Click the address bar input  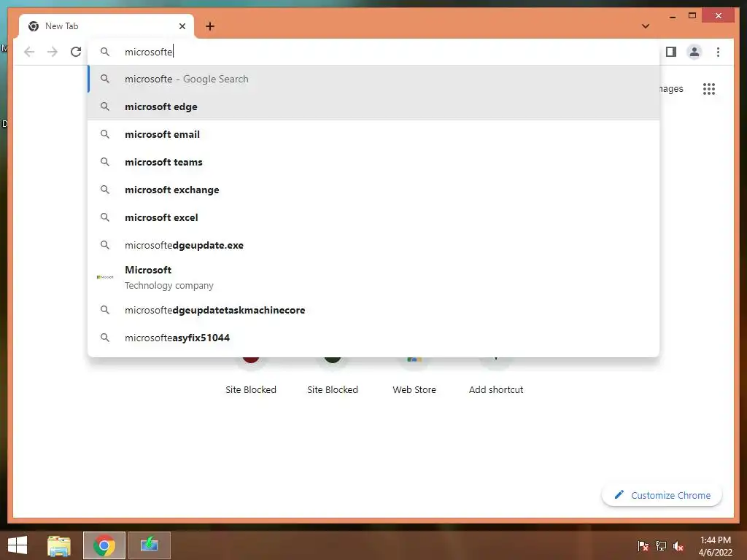point(373,52)
